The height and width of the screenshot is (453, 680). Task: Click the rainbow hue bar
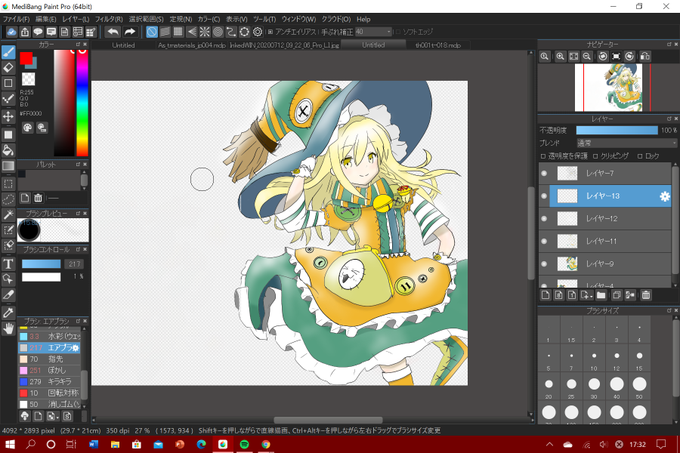click(x=82, y=103)
